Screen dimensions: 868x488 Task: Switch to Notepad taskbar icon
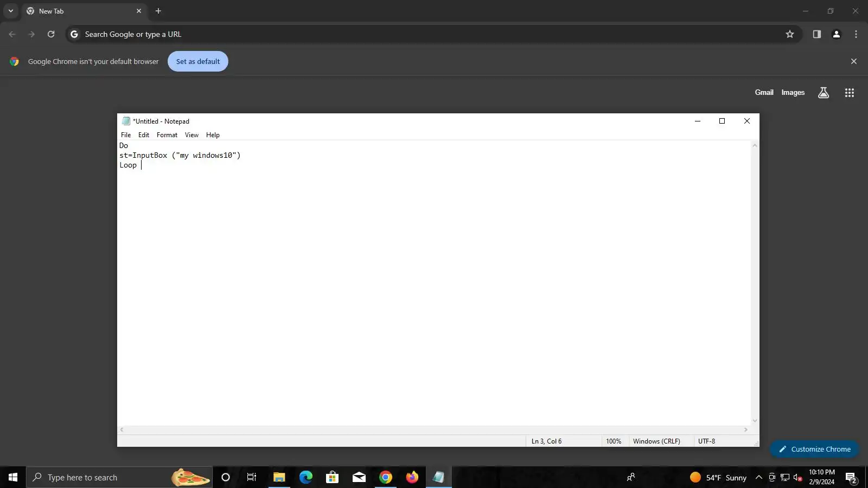(438, 477)
